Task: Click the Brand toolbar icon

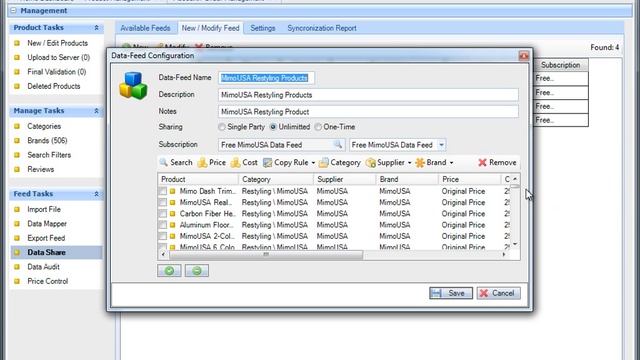Action: click(x=420, y=162)
